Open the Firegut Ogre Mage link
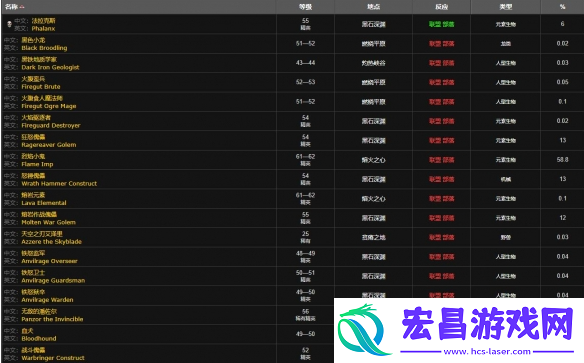584x363 pixels. point(49,106)
